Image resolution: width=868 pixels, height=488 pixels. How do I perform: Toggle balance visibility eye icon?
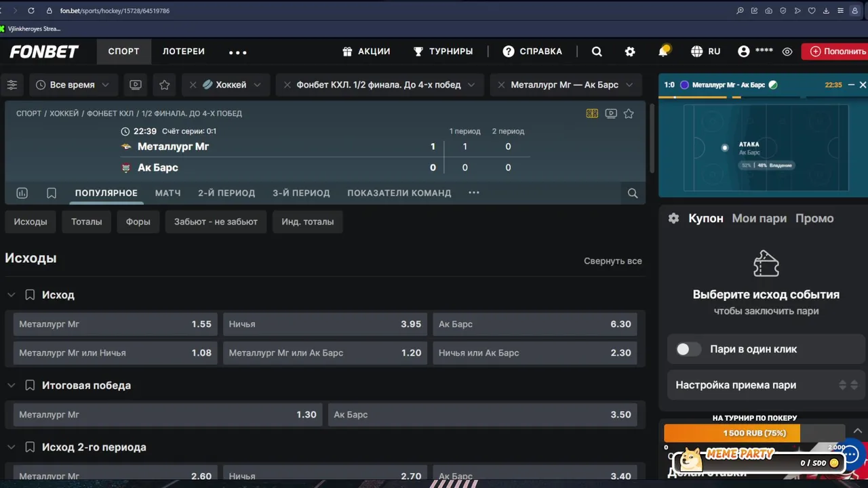click(x=787, y=52)
